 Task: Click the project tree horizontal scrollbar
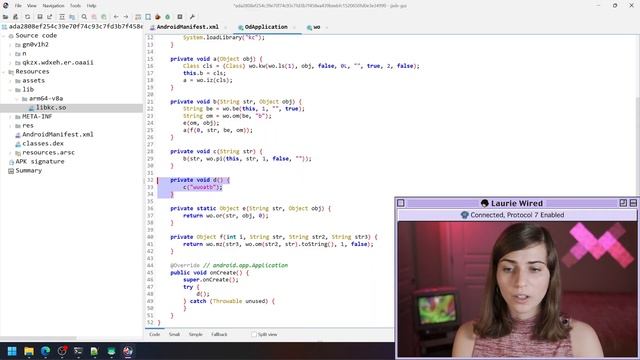(38, 338)
